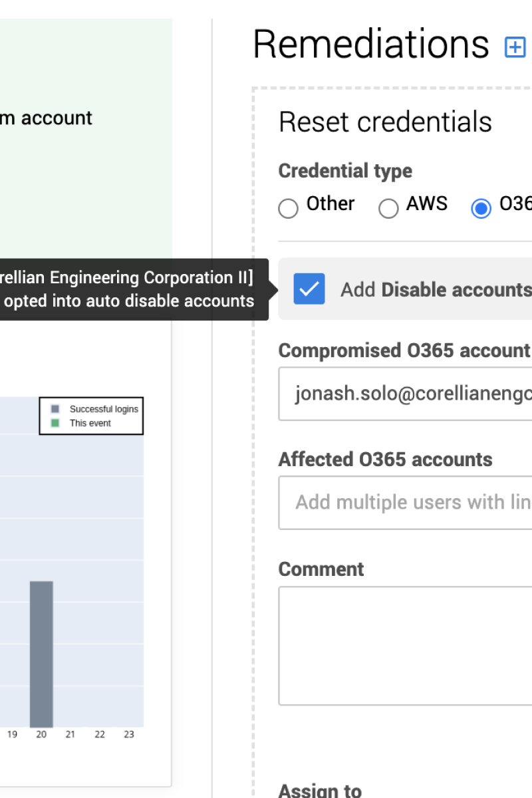This screenshot has height=798, width=532.
Task: Click hour 23 on the chart axis
Action: click(x=129, y=735)
